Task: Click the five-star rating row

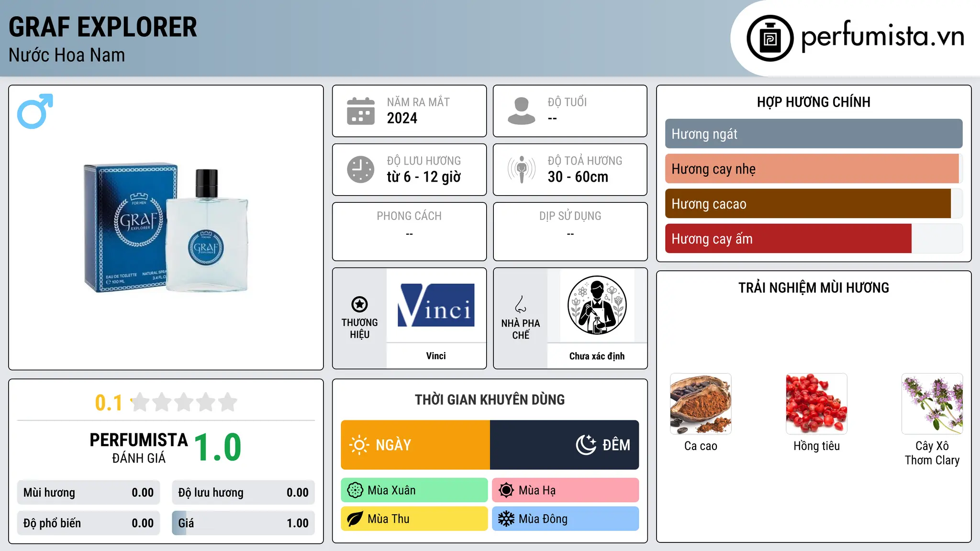Action: 184,402
